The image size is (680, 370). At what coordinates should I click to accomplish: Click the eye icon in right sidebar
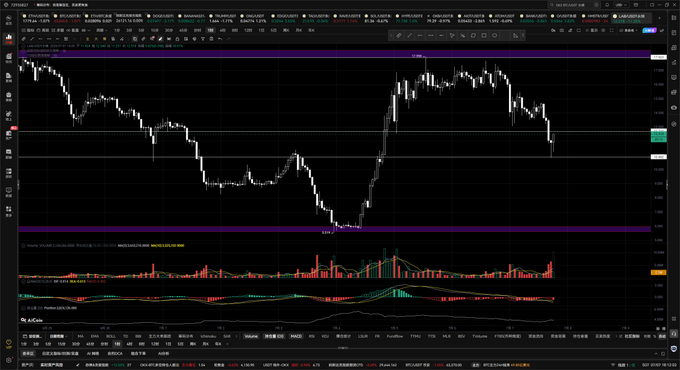(673, 108)
